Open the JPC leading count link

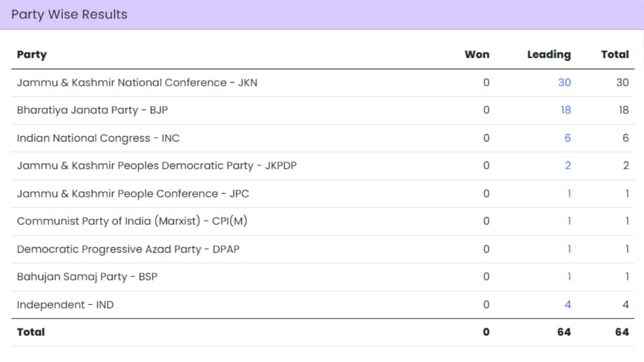pos(569,194)
